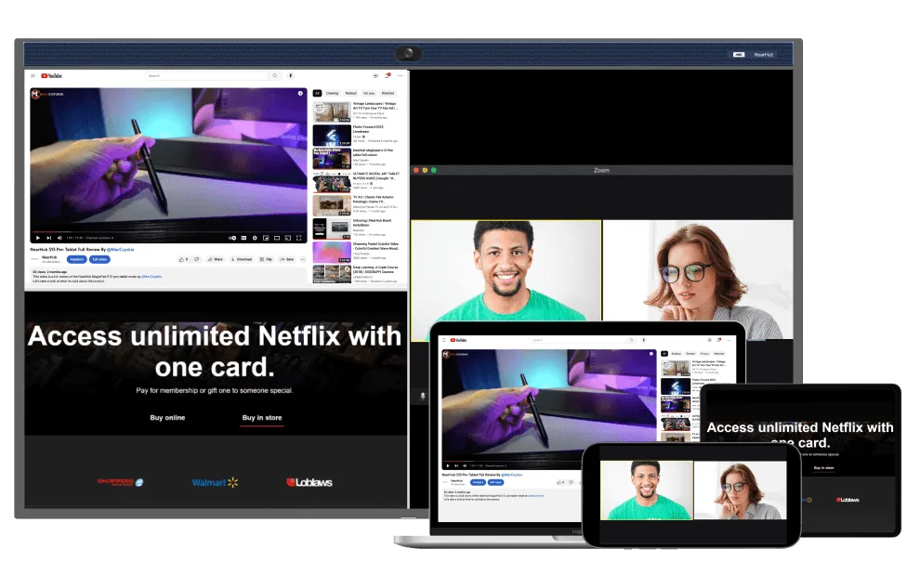Click Share under large display video
This screenshot has height=588, width=920.
(216, 259)
